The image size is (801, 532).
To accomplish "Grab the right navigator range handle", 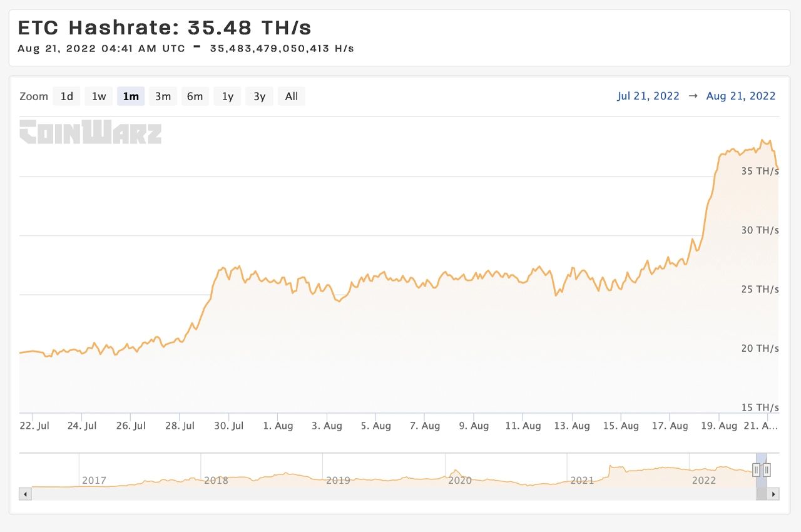I will 767,469.
